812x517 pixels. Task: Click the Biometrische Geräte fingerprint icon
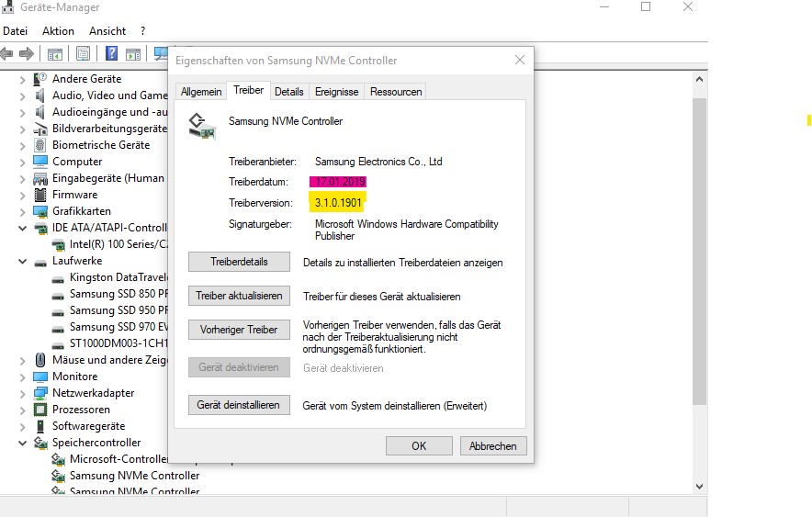pos(39,145)
